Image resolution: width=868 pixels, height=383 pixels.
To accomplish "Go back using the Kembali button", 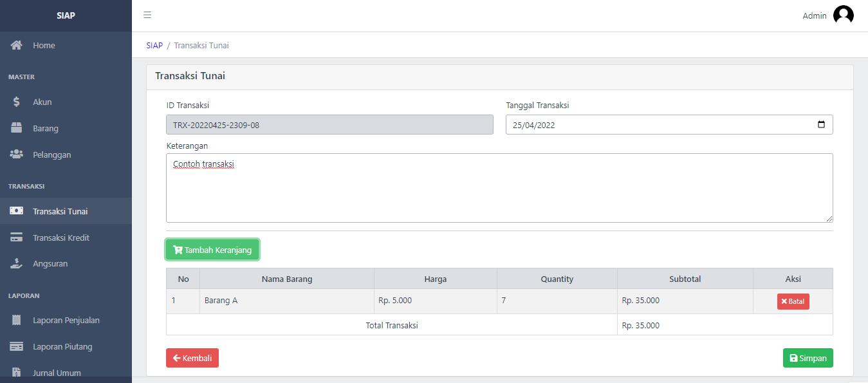I will 192,358.
